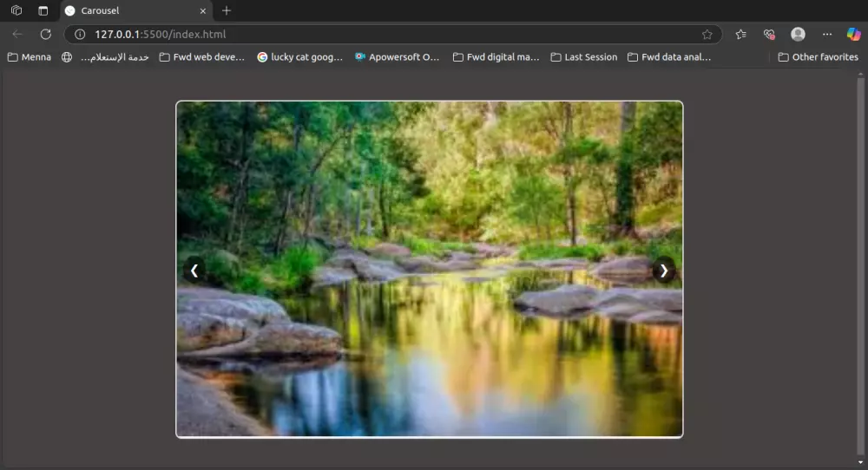
Task: Open a new tab
Action: 227,10
